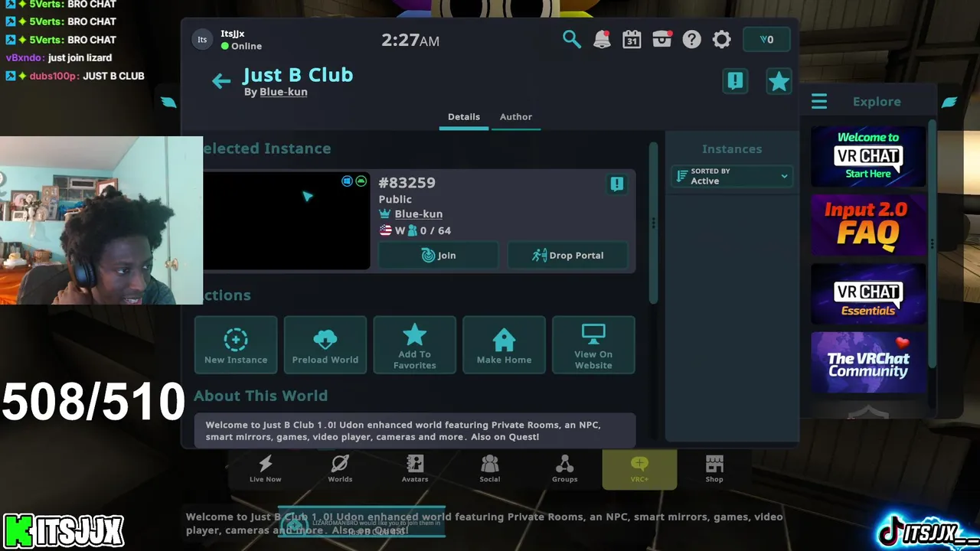The width and height of the screenshot is (980, 551).
Task: Click the green platform icon on thumbnail
Action: point(361,181)
